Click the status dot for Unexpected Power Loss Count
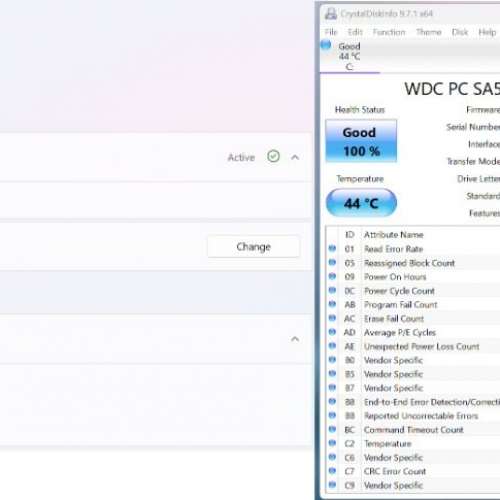The height and width of the screenshot is (500, 500). pyautogui.click(x=332, y=346)
